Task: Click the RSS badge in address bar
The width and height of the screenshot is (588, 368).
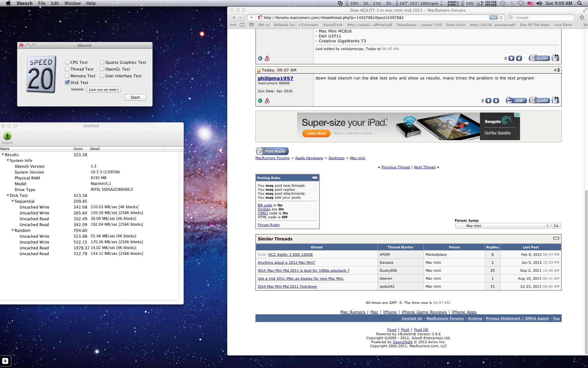Action: 493,17
